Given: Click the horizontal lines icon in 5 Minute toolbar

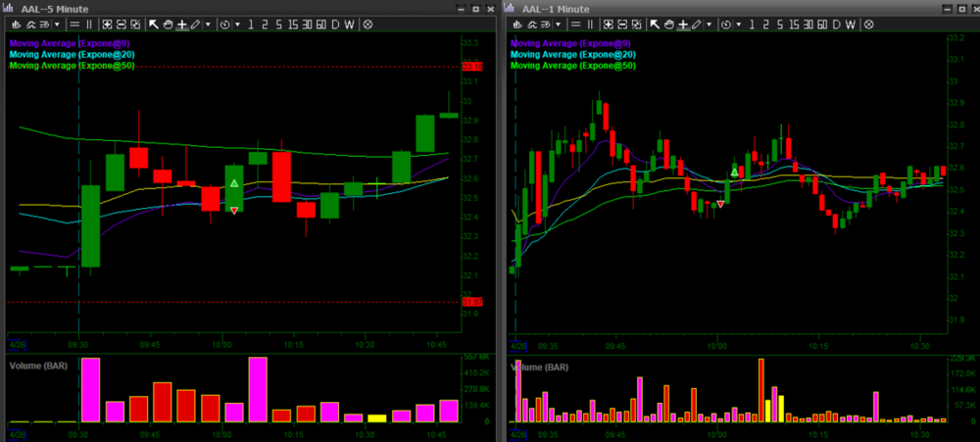Looking at the screenshot, I should tap(74, 24).
